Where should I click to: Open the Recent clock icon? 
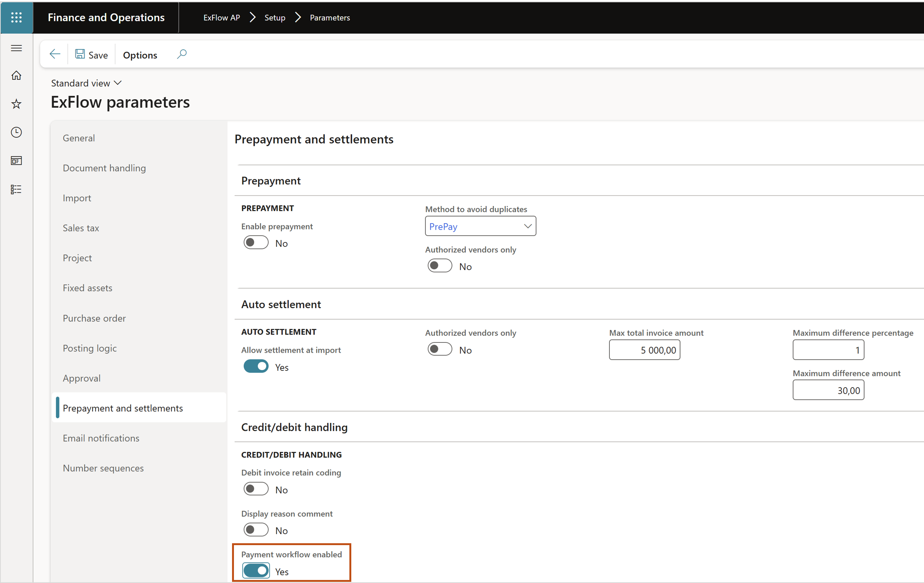point(17,132)
